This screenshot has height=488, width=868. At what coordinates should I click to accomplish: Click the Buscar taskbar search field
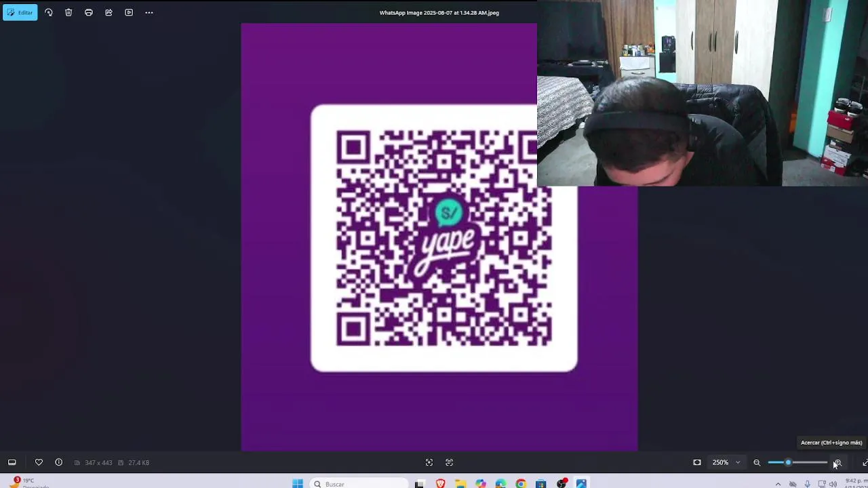tap(359, 483)
